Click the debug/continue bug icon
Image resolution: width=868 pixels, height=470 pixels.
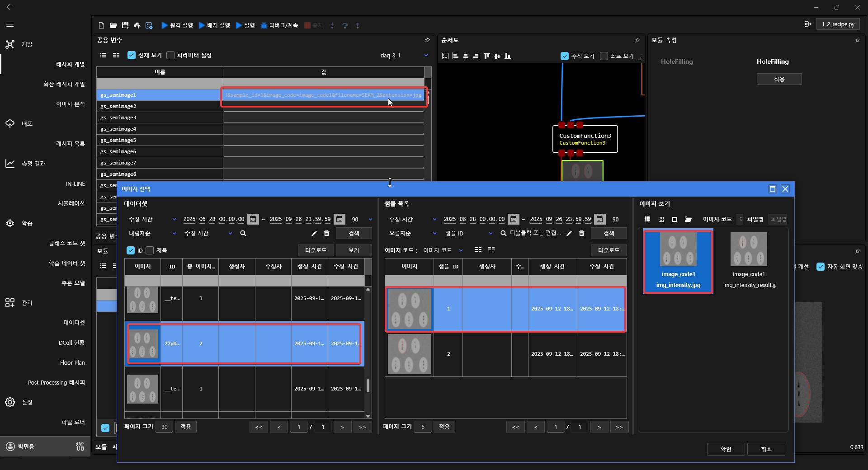click(264, 25)
